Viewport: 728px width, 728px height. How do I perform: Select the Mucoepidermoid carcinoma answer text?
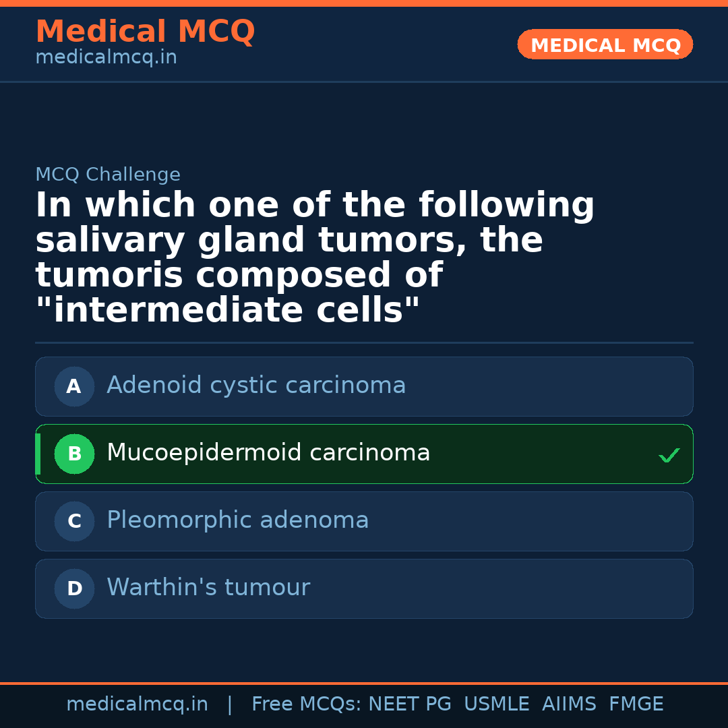(x=268, y=453)
